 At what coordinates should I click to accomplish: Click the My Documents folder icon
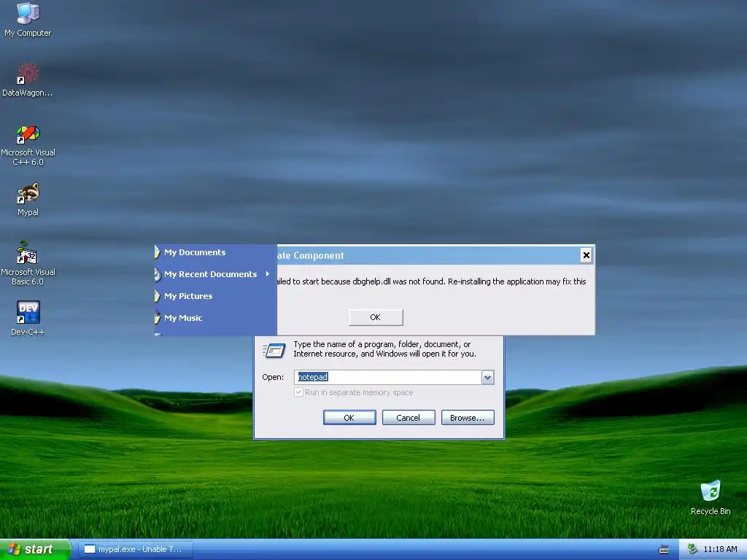pyautogui.click(x=158, y=252)
